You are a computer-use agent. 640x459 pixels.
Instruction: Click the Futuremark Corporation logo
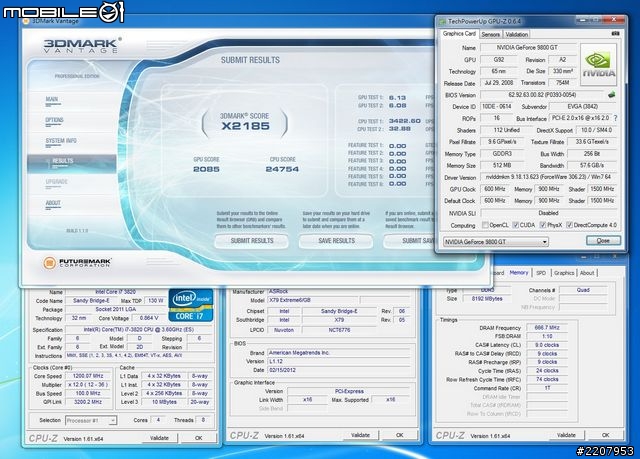77,263
